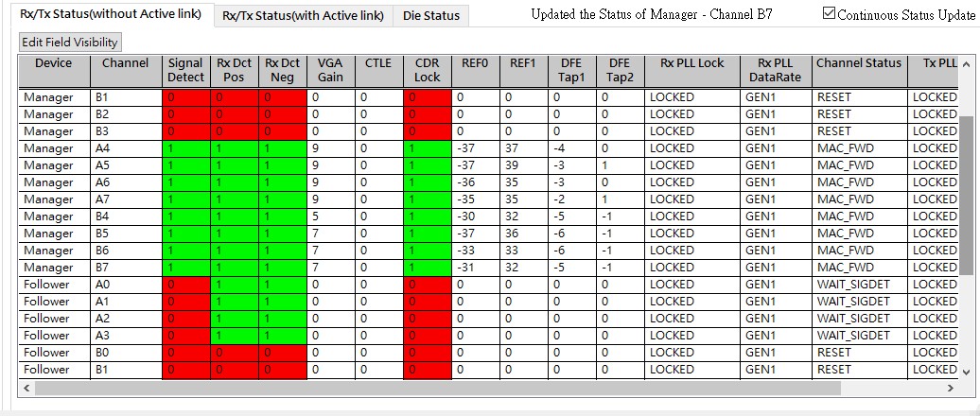
Task: Click DFE Tap1 value -4 for A4
Action: tap(572, 148)
